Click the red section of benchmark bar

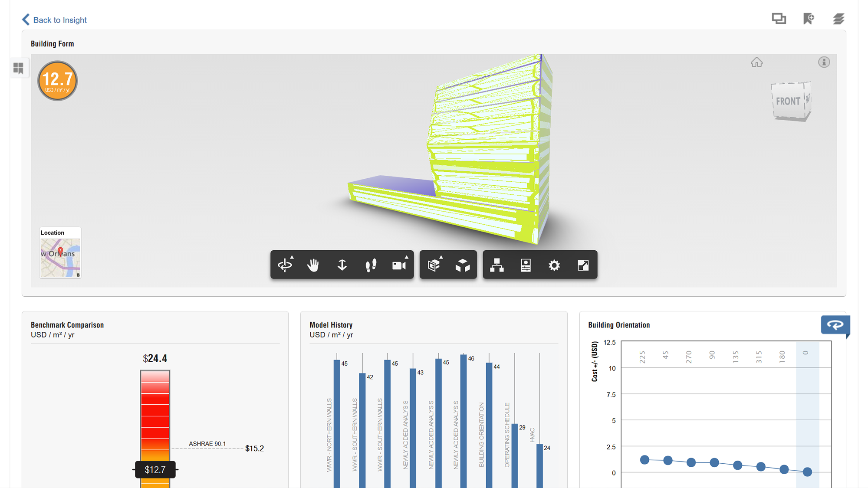pos(155,416)
